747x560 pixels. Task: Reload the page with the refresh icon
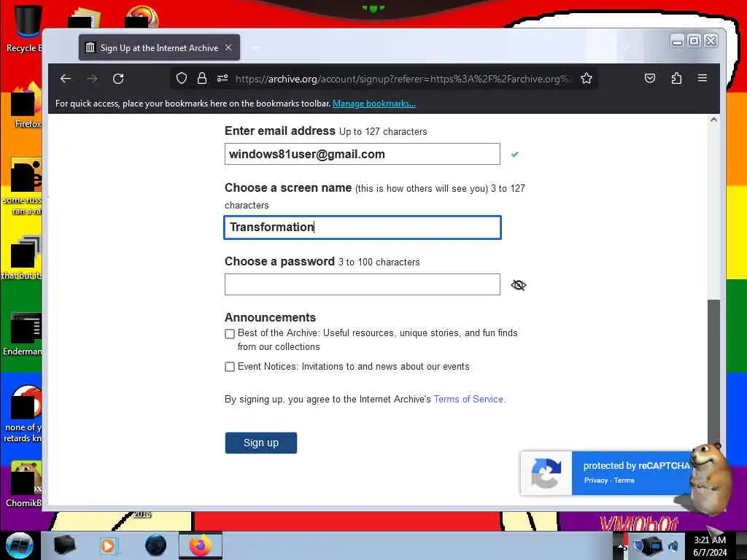coord(118,79)
